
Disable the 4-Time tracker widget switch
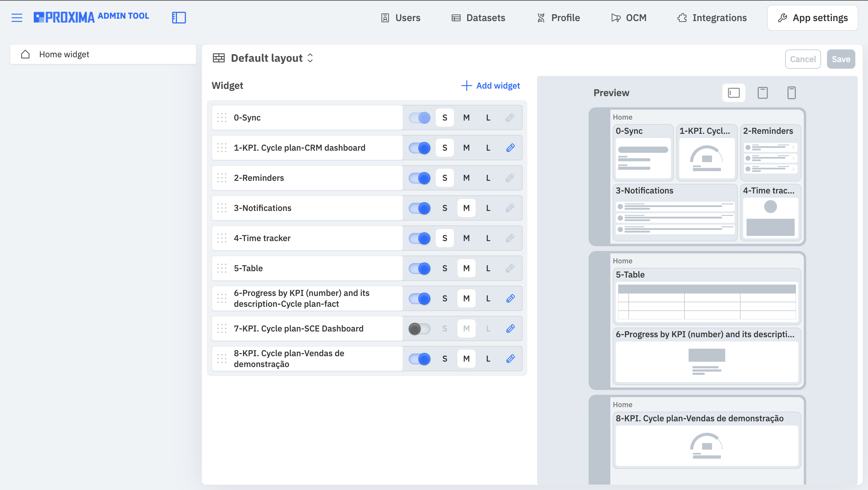(419, 238)
